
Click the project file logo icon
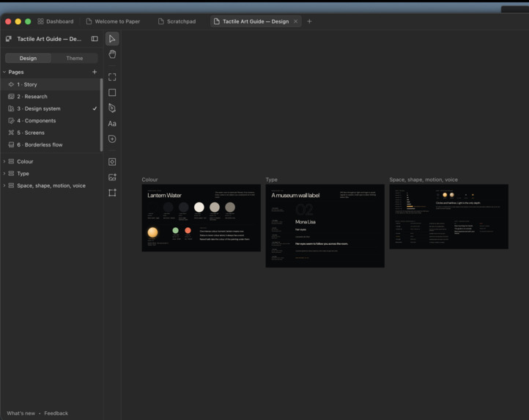9,39
